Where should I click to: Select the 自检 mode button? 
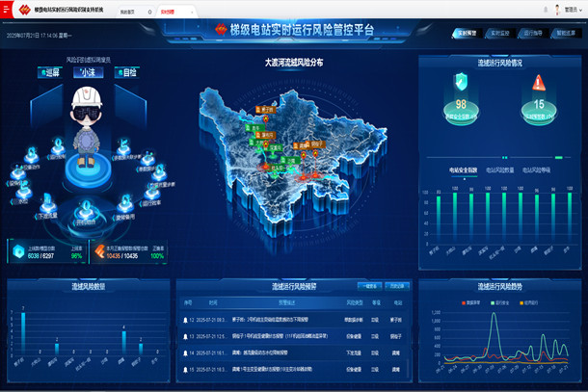[x=126, y=72]
